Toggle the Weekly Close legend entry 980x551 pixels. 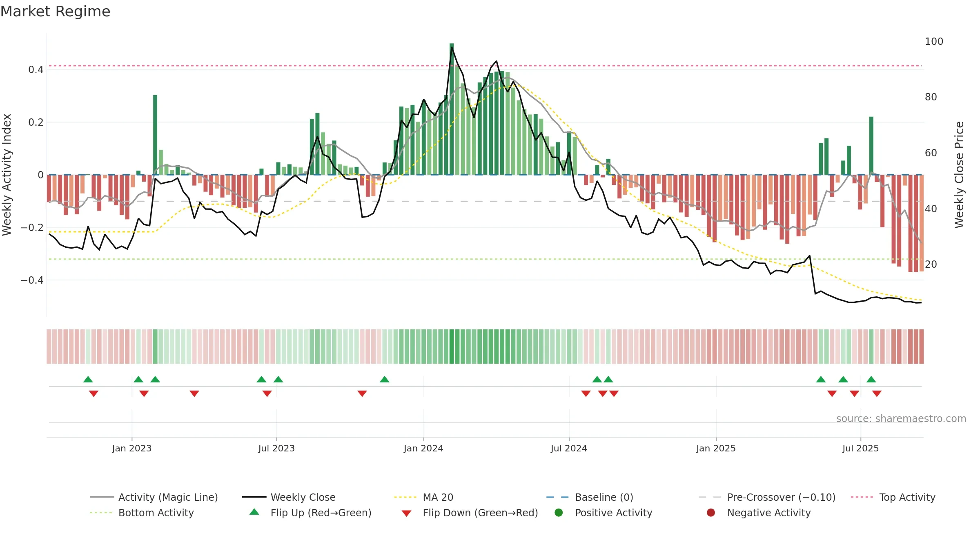[289, 497]
